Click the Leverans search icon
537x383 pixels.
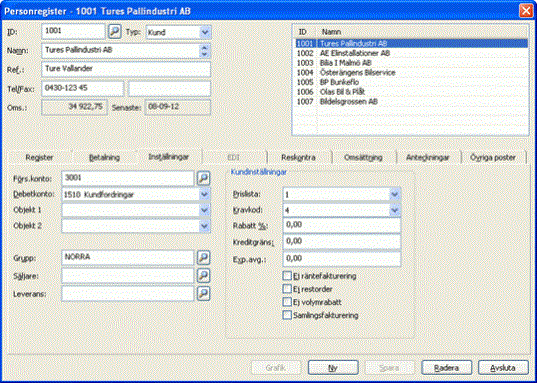point(203,294)
